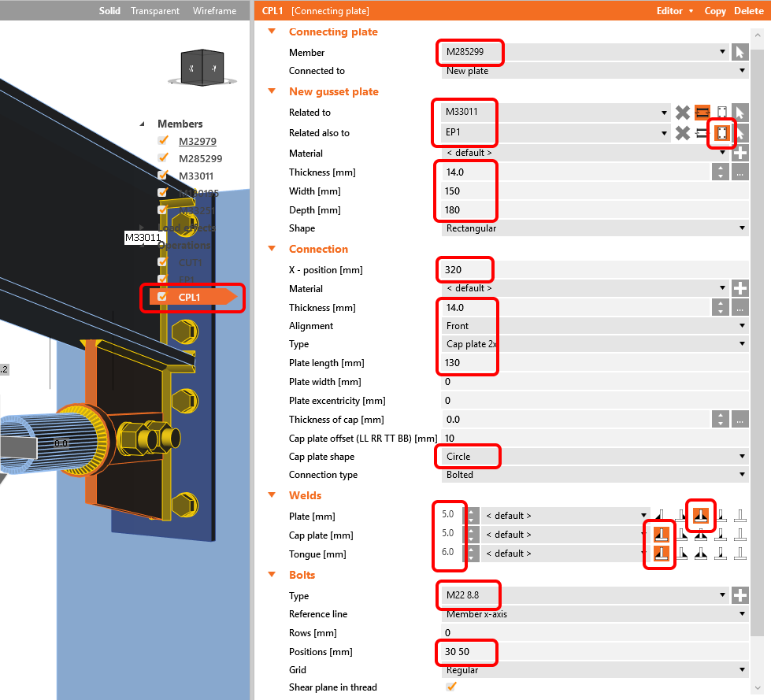
Task: Step Tongue weld size spinner
Action: (471, 553)
